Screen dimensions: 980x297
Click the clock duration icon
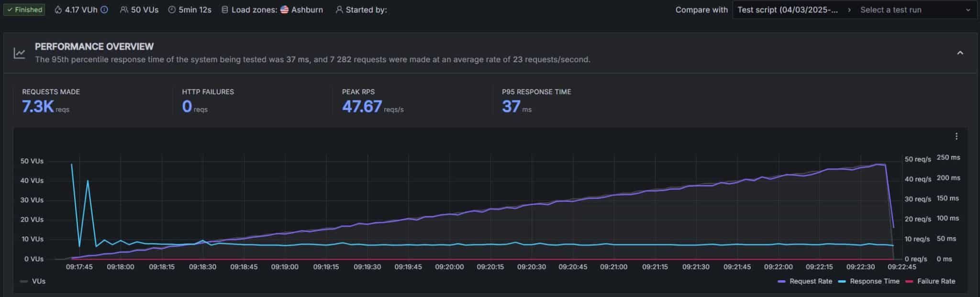(172, 10)
